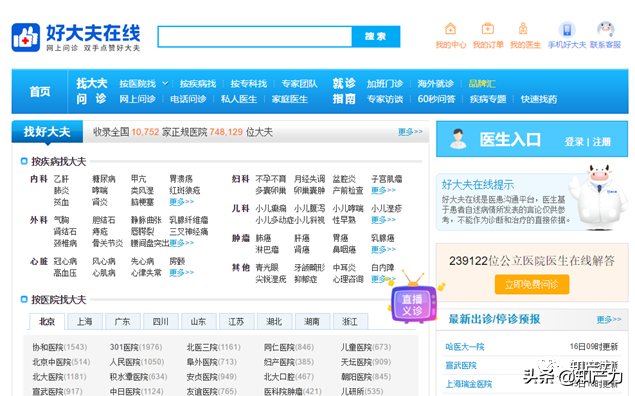This screenshot has height=396, width=635.
Task: Open 糖尿病 disease link
Action: pyautogui.click(x=104, y=179)
